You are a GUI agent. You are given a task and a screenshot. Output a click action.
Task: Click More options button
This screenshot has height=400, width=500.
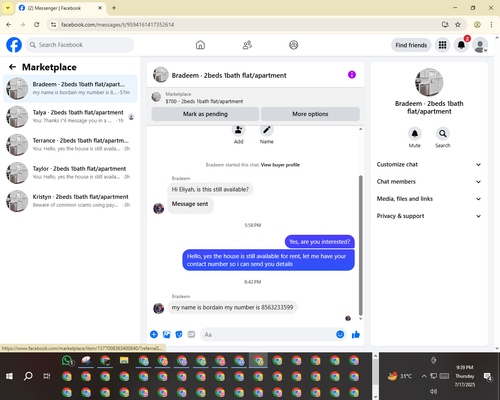click(310, 114)
